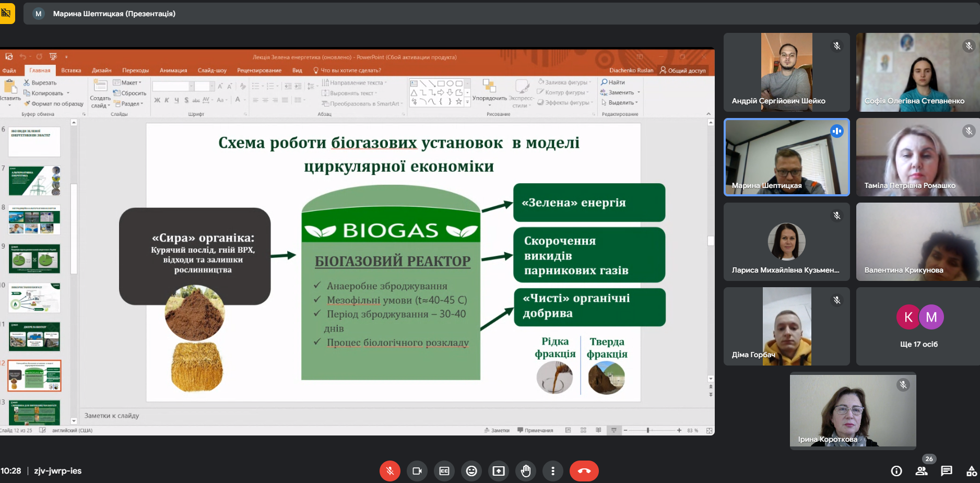Open more options three-dot menu

[x=553, y=471]
